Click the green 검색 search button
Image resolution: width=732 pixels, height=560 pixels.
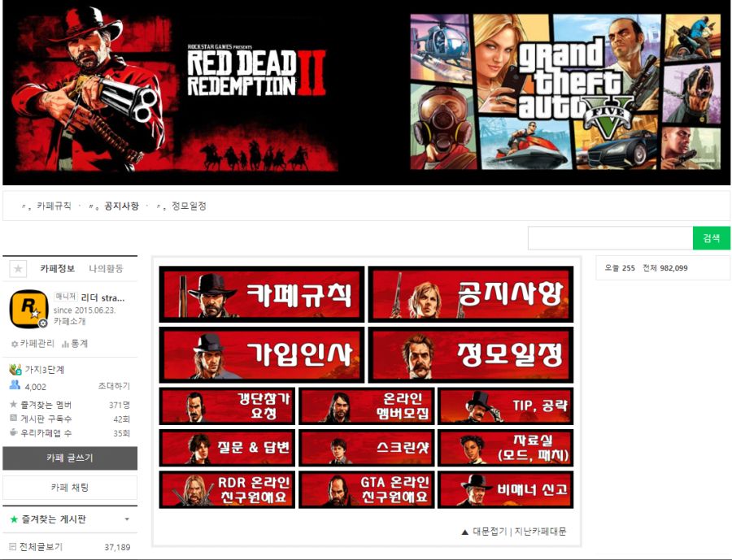[712, 238]
